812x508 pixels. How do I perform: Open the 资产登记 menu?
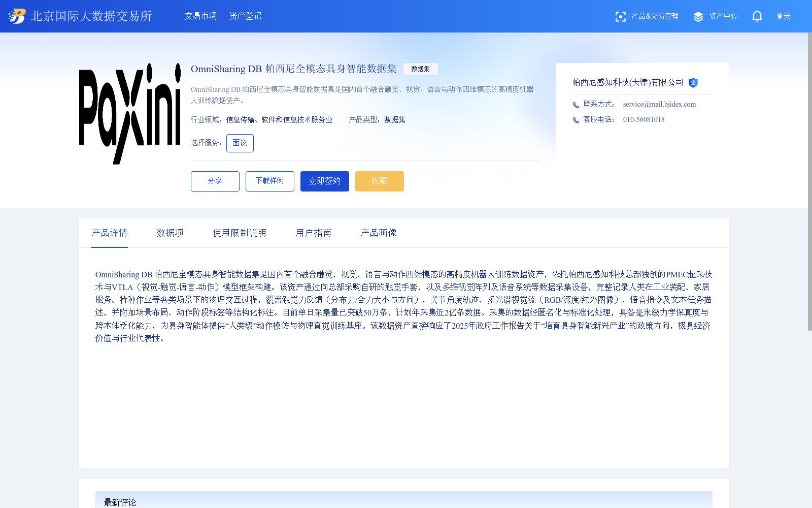click(x=245, y=16)
